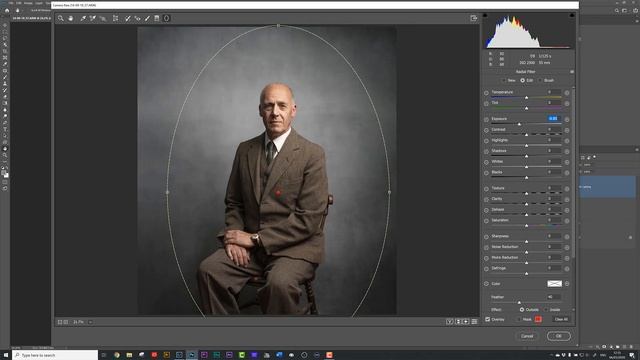
Task: Toggle the Mask checkbox
Action: pyautogui.click(x=519, y=319)
